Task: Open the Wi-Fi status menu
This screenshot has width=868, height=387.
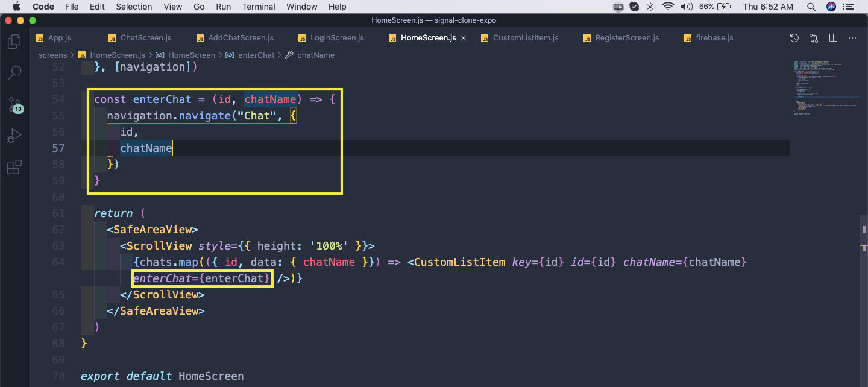Action: 667,7
